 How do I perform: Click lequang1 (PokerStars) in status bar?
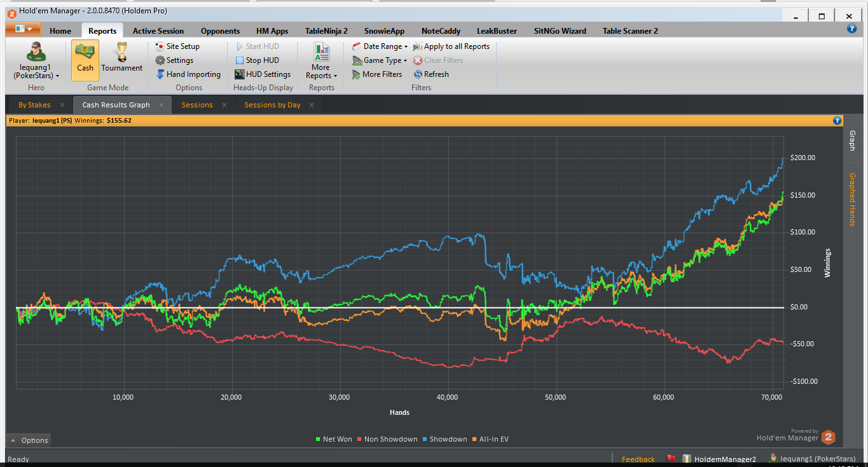click(x=812, y=459)
